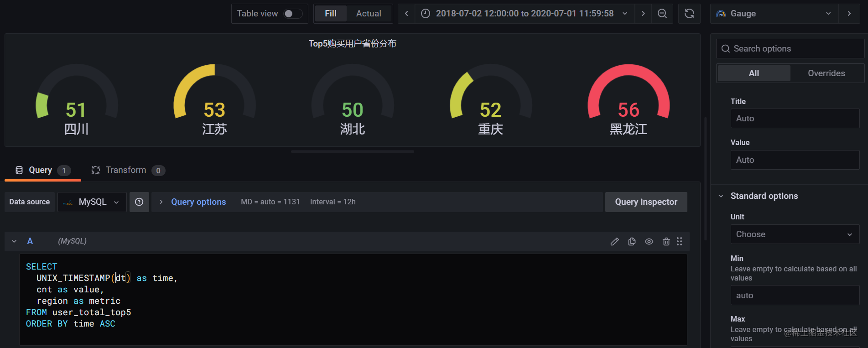The width and height of the screenshot is (868, 348).
Task: Collapse the Standard options section
Action: [721, 196]
